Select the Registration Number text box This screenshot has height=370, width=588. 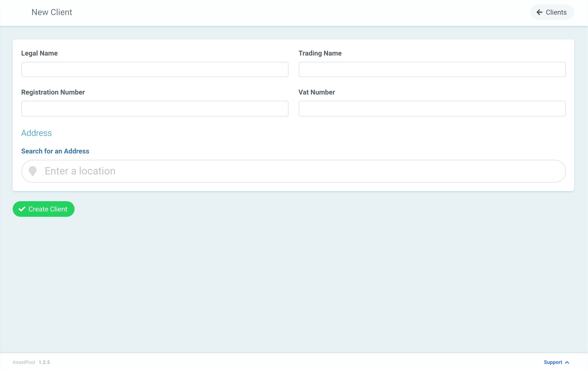pyautogui.click(x=154, y=108)
